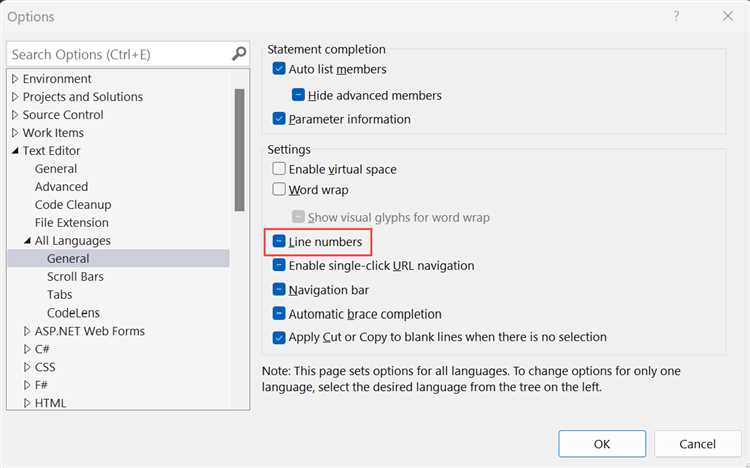The width and height of the screenshot is (750, 468).
Task: Select F# label in tree
Action: pyautogui.click(x=41, y=385)
